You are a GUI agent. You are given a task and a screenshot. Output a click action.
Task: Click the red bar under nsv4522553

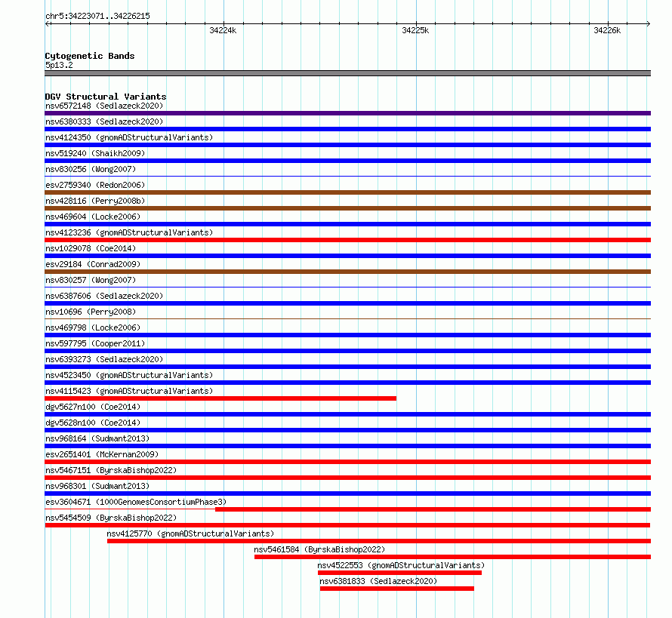click(399, 573)
